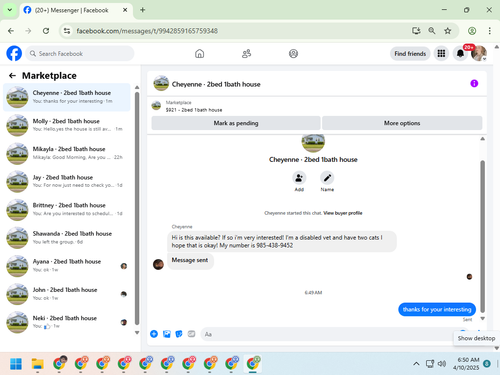Select the Messenger | Facebook tab
The height and width of the screenshot is (375, 500).
(x=76, y=10)
